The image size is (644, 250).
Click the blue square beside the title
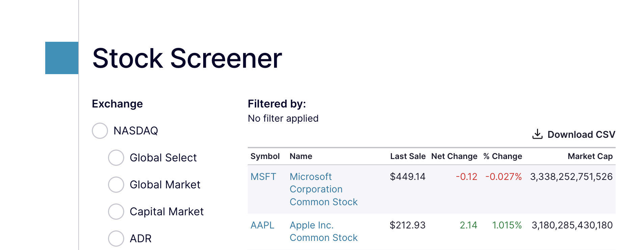pos(62,58)
